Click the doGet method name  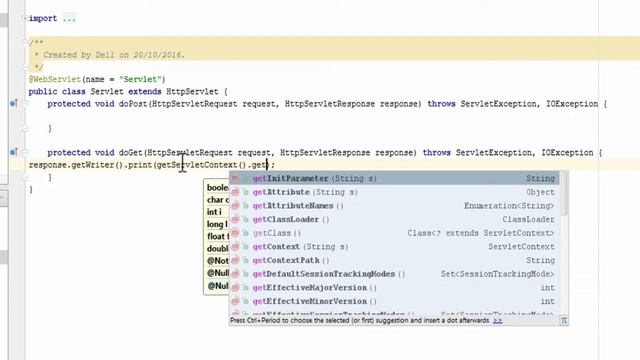130,153
